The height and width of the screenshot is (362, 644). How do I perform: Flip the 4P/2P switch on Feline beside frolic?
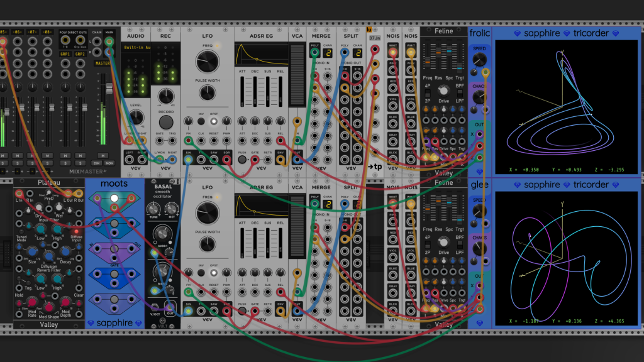[428, 93]
